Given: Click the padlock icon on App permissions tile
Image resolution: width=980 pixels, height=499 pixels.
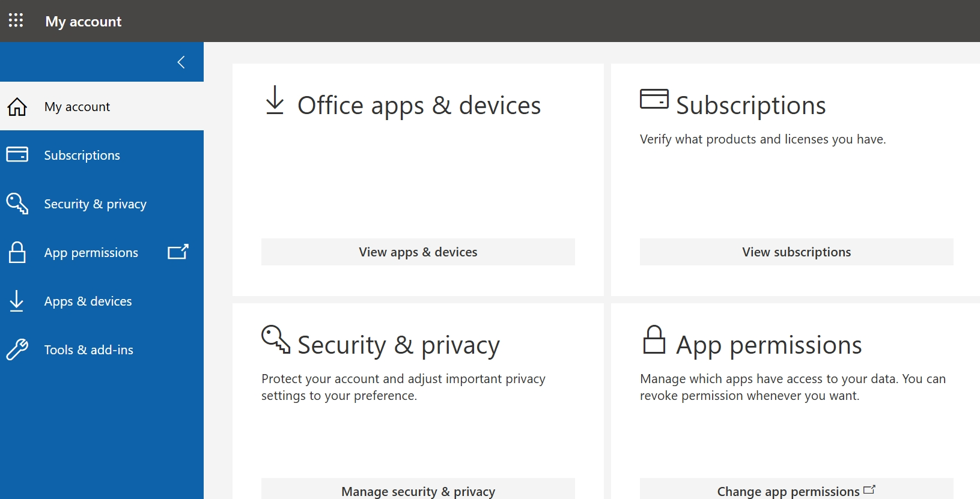Looking at the screenshot, I should pyautogui.click(x=654, y=339).
